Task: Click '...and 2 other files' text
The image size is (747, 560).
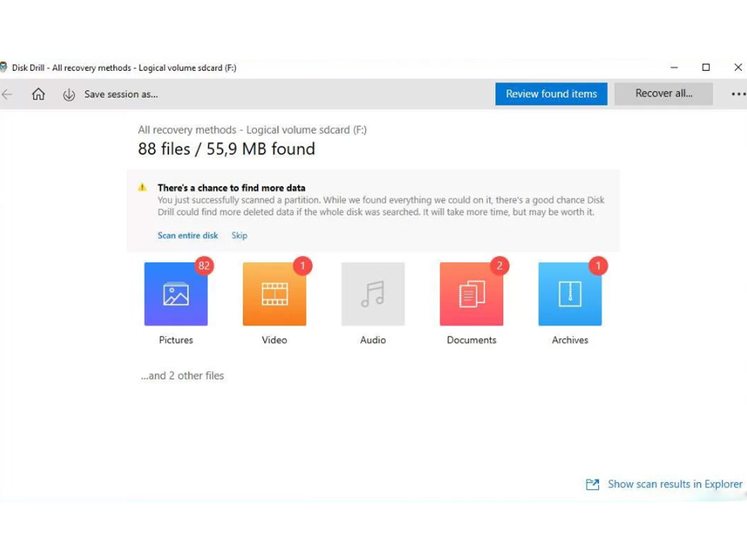Action: pos(182,376)
